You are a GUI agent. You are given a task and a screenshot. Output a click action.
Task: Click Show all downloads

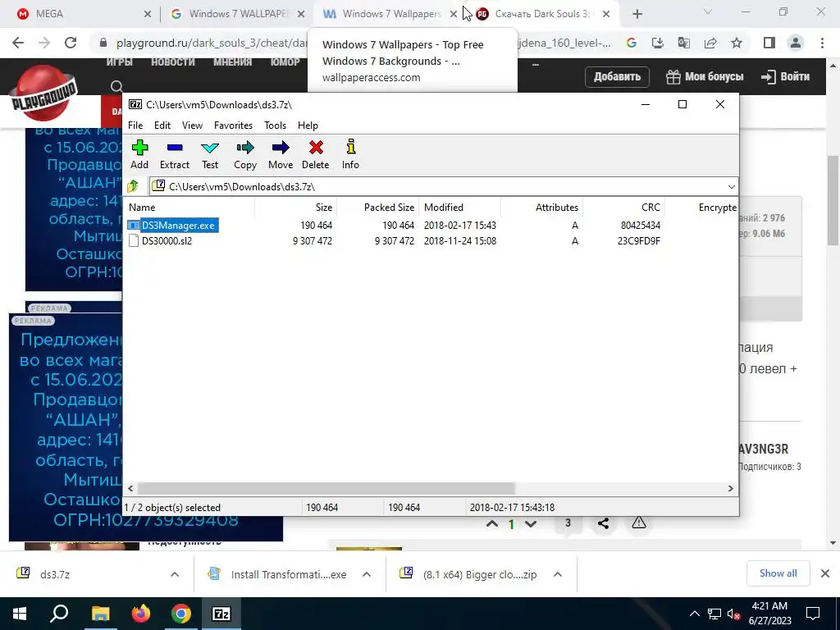click(778, 573)
